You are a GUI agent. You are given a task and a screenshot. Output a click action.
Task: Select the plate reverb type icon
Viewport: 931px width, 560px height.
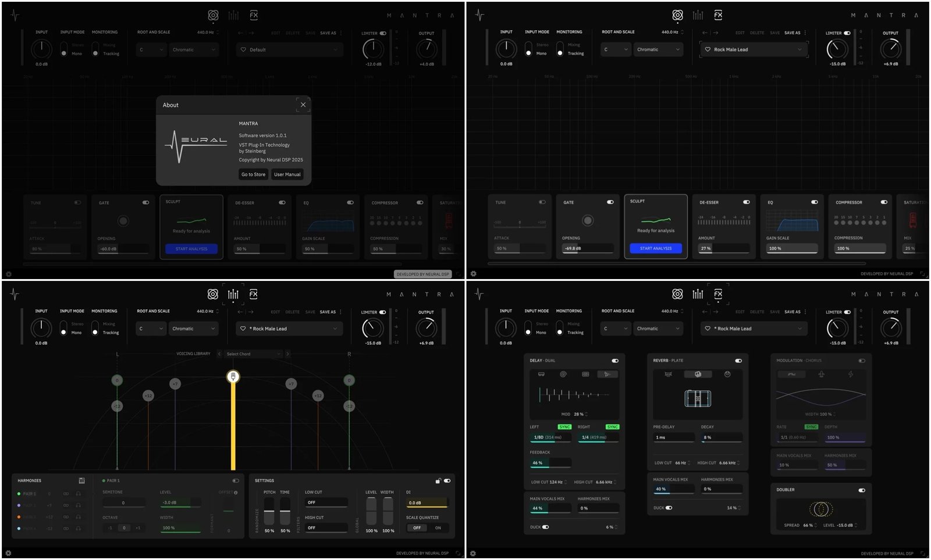point(697,374)
